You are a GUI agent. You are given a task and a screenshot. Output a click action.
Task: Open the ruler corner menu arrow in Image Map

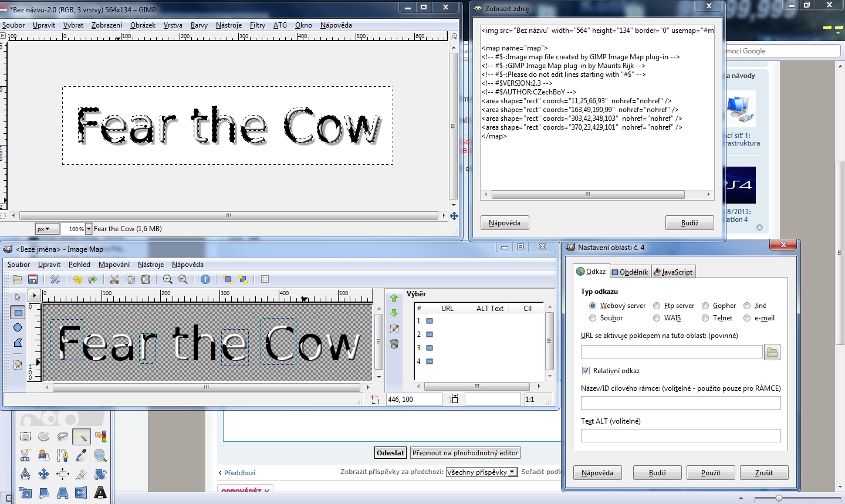(34, 296)
